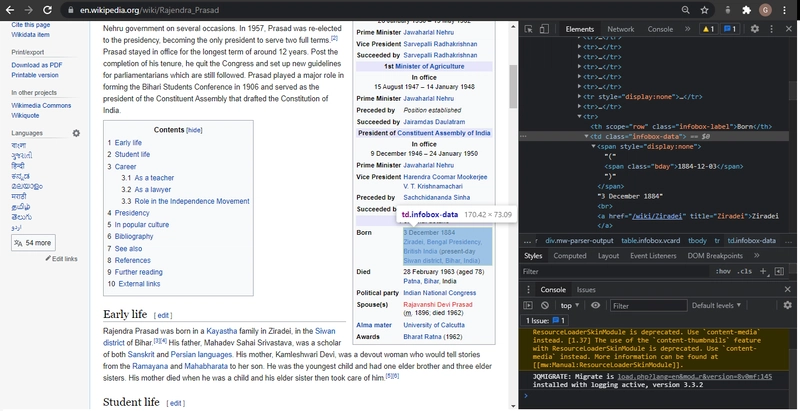Viewport: 800px width, 411px height.
Task: Open the DevTools customize three-dot menu
Action: tap(771, 29)
